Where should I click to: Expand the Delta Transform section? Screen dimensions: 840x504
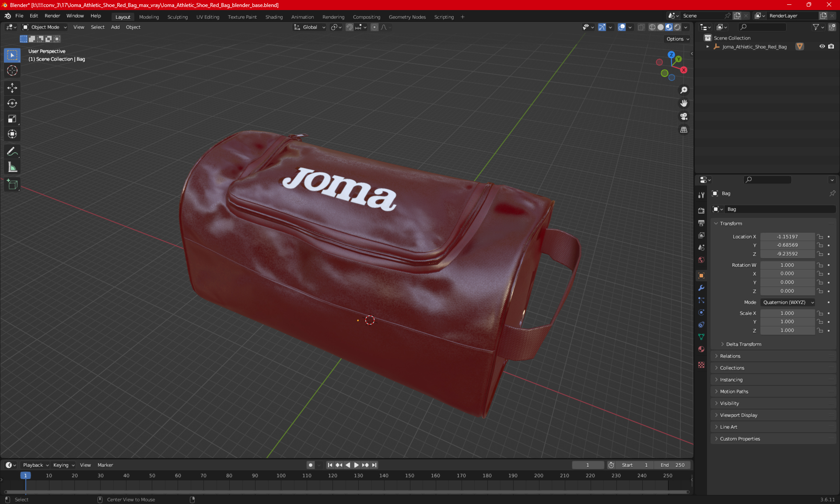pyautogui.click(x=743, y=344)
